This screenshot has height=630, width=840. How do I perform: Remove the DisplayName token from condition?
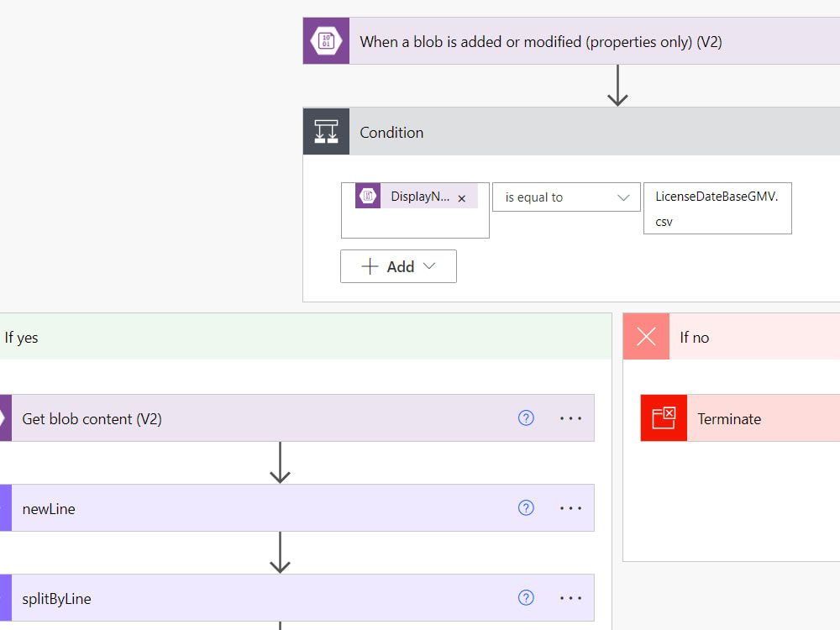[461, 198]
